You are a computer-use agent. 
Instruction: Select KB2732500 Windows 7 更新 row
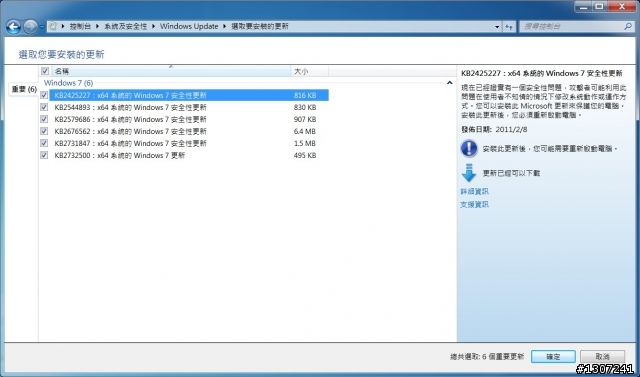pyautogui.click(x=189, y=155)
